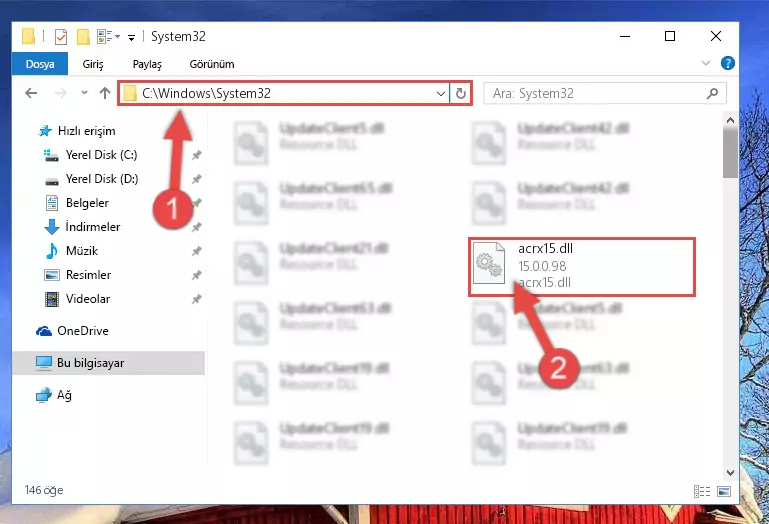Image resolution: width=769 pixels, height=524 pixels.
Task: Click the 146 öğe status text
Action: [x=44, y=490]
